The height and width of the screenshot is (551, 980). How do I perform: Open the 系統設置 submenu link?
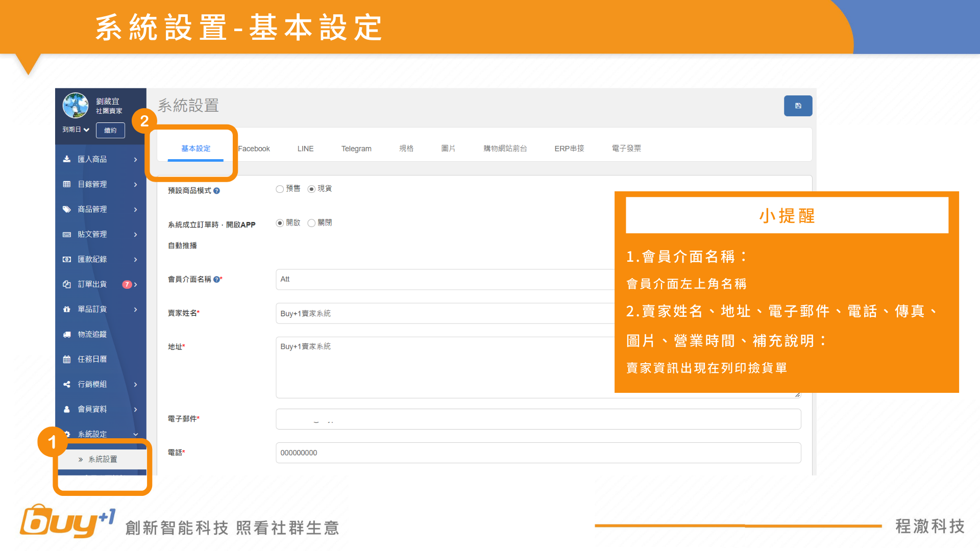[103, 459]
